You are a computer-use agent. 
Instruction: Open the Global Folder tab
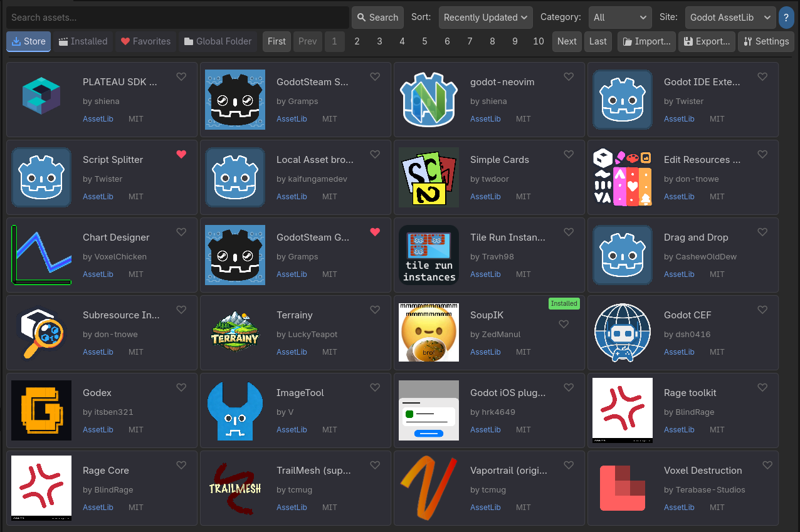[218, 41]
